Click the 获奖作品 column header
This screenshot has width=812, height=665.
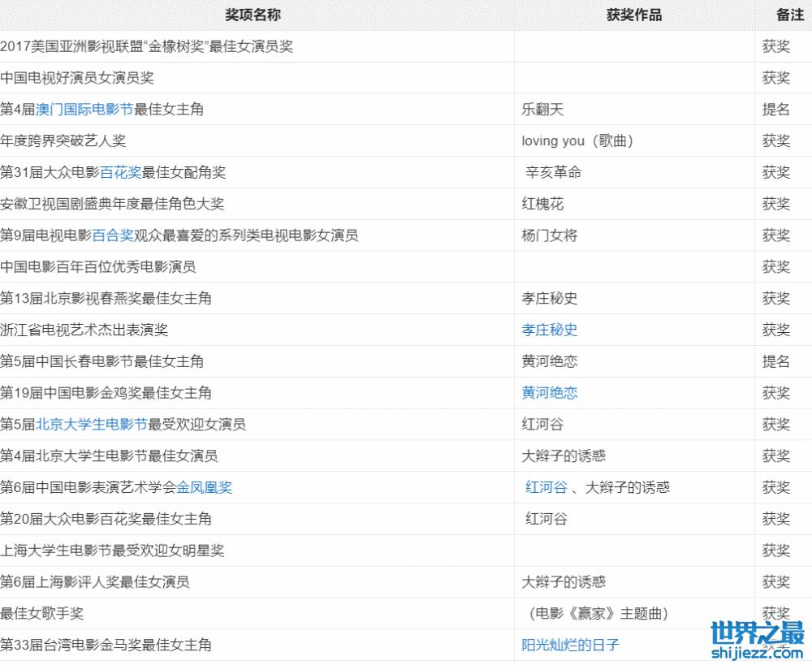(x=633, y=15)
